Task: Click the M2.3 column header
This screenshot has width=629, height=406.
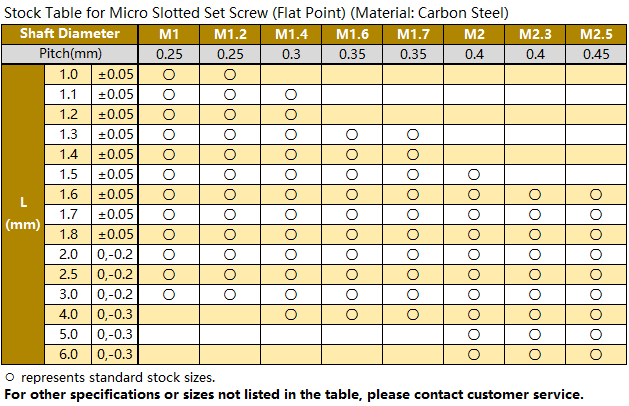Action: coord(535,34)
